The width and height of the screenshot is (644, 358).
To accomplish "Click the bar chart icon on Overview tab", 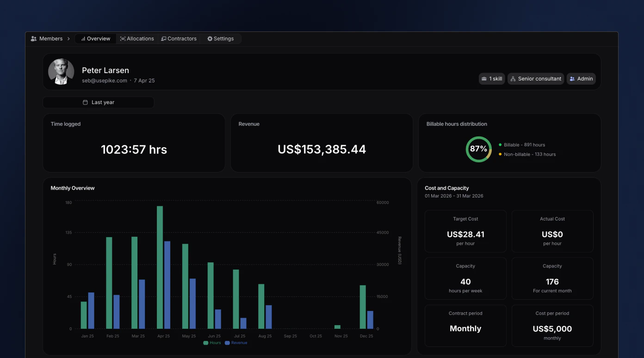I will coord(83,39).
